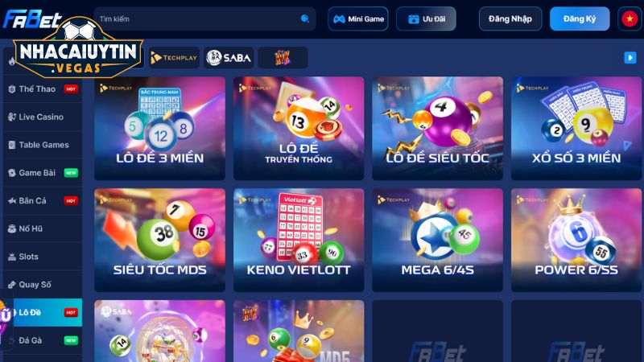Click the Đăng Ký register button
This screenshot has height=362, width=644.
tap(580, 19)
